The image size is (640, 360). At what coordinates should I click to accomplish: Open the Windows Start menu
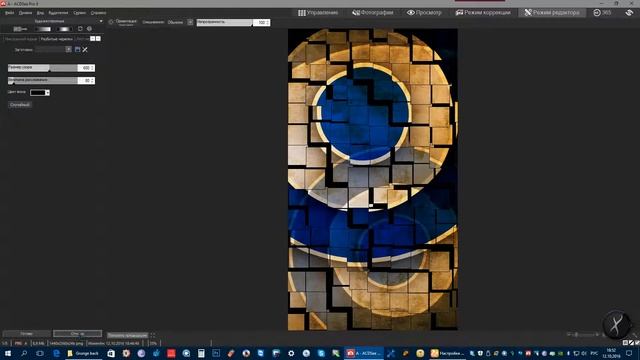[8, 353]
